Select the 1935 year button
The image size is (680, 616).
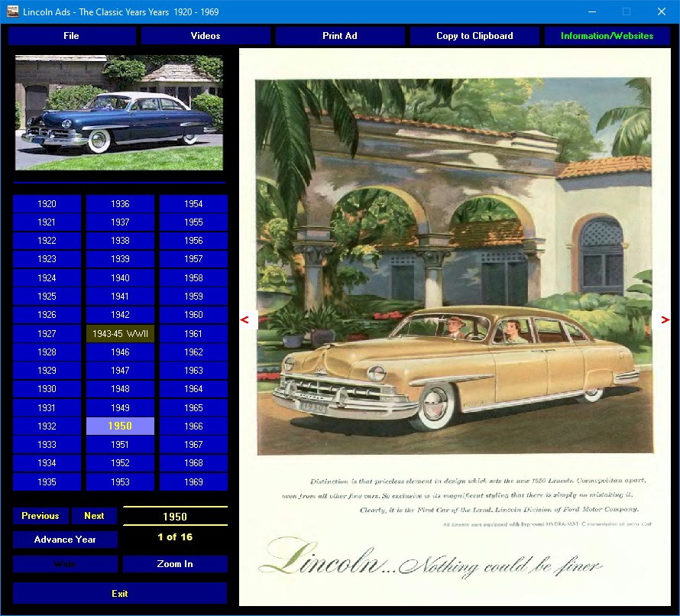click(x=47, y=482)
